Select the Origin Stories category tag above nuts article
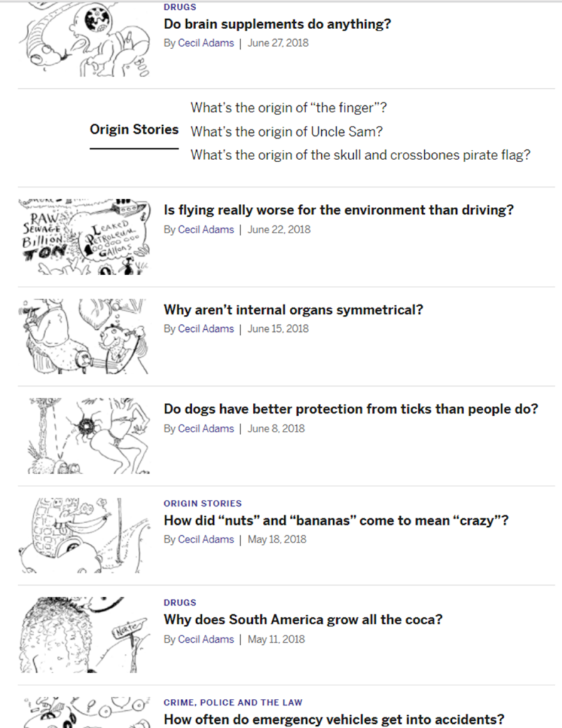This screenshot has width=562, height=728. pos(202,503)
